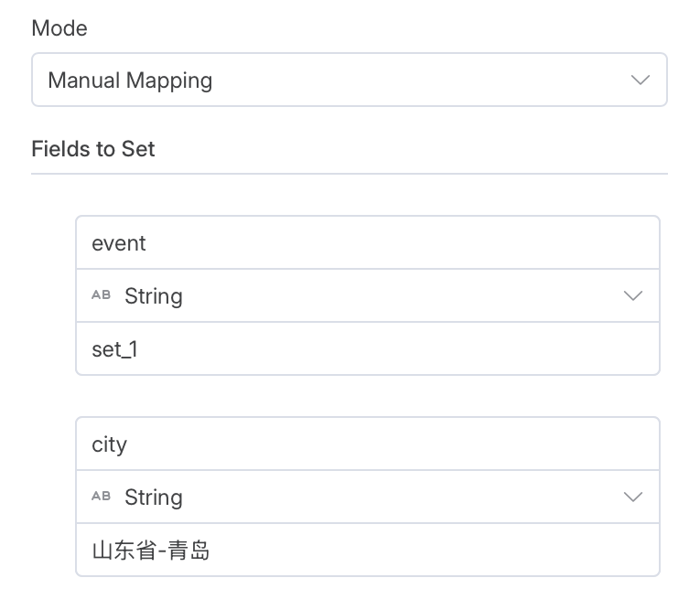Click the Manual Mapping text in selector

(x=130, y=81)
